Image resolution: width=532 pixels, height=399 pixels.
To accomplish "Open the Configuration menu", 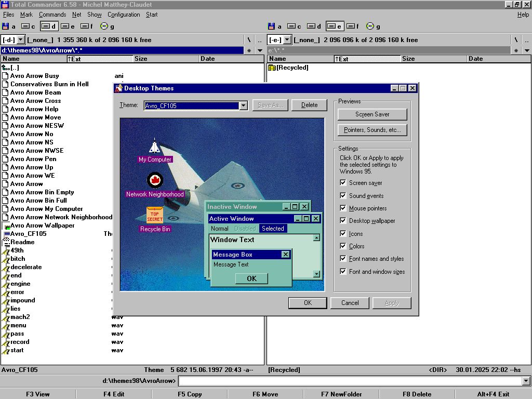I will (124, 15).
